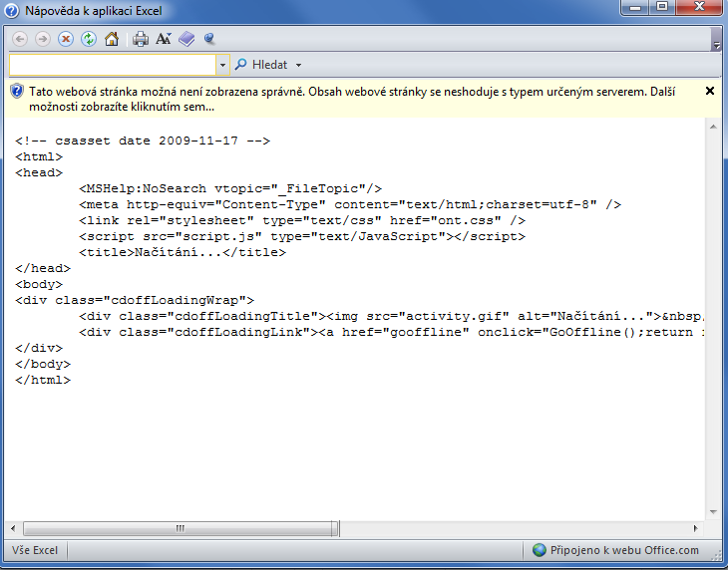Click the Hledat search button
Screen dimensions: 728x570
coord(261,65)
